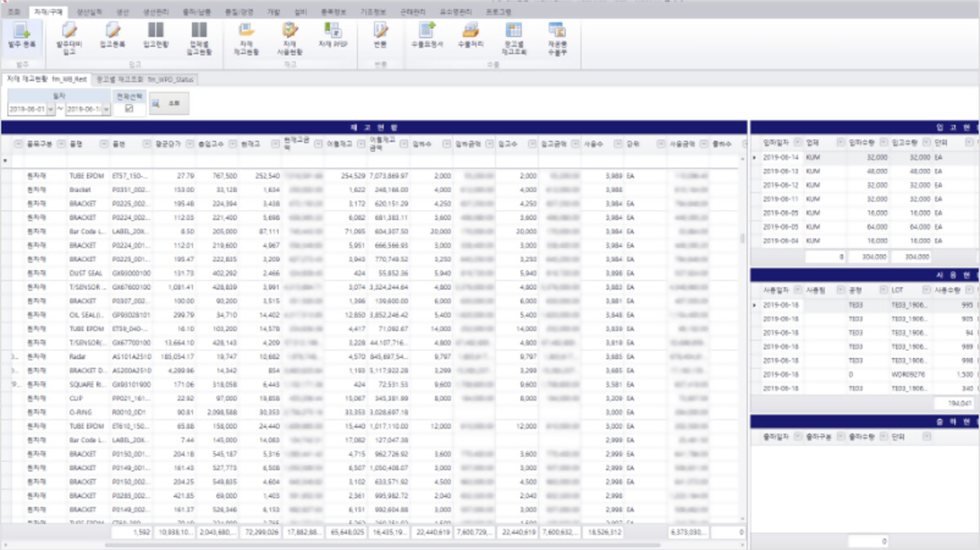Open the 품번 column filter
The width and height of the screenshot is (980, 550).
(146, 144)
